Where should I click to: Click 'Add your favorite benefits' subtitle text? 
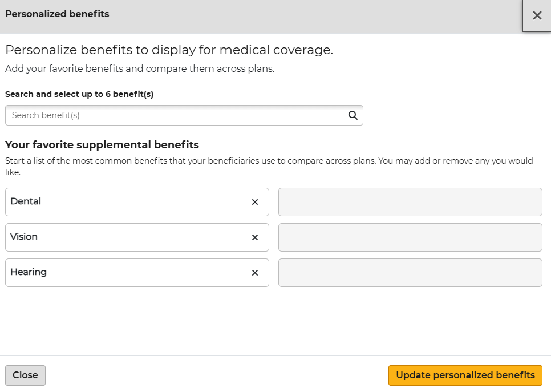point(140,69)
